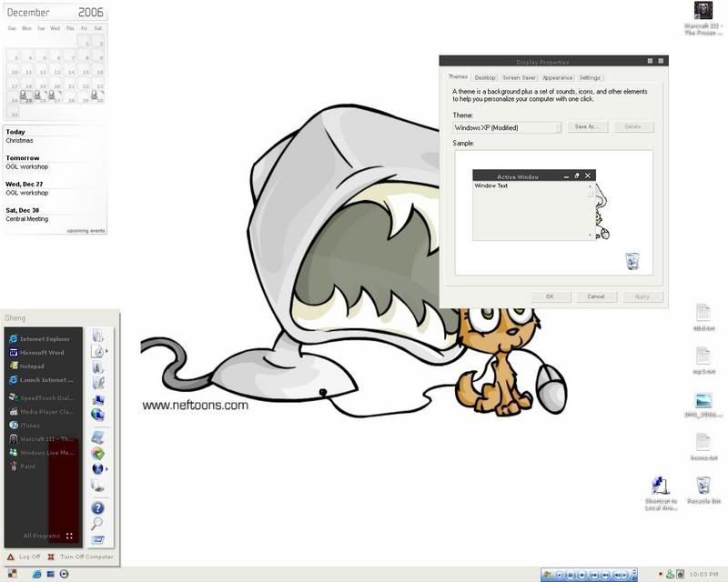Skip to previous track on media toolbar

point(594,575)
